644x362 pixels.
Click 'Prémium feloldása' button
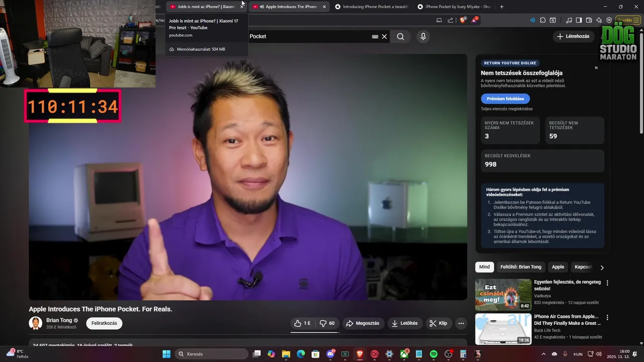(505, 99)
